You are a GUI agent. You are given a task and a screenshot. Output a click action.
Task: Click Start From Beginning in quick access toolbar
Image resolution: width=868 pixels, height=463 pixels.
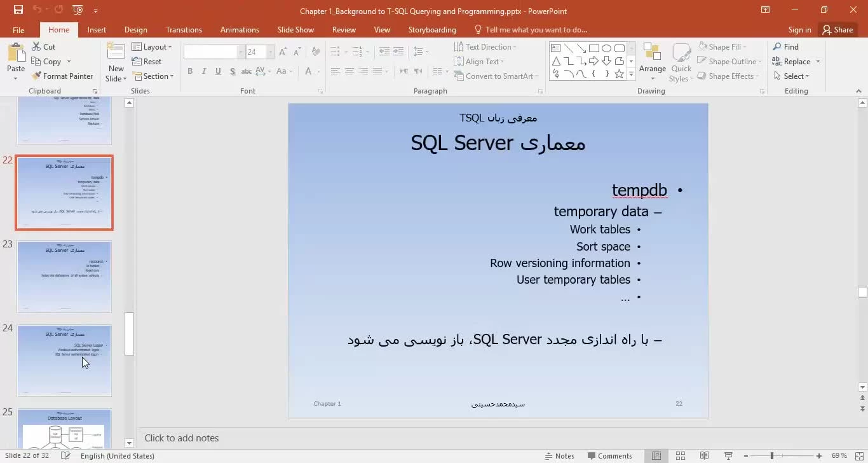[x=78, y=10]
